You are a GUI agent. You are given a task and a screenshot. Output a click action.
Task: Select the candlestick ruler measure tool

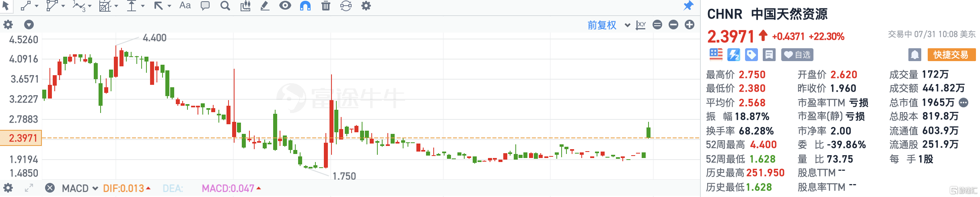[245, 6]
